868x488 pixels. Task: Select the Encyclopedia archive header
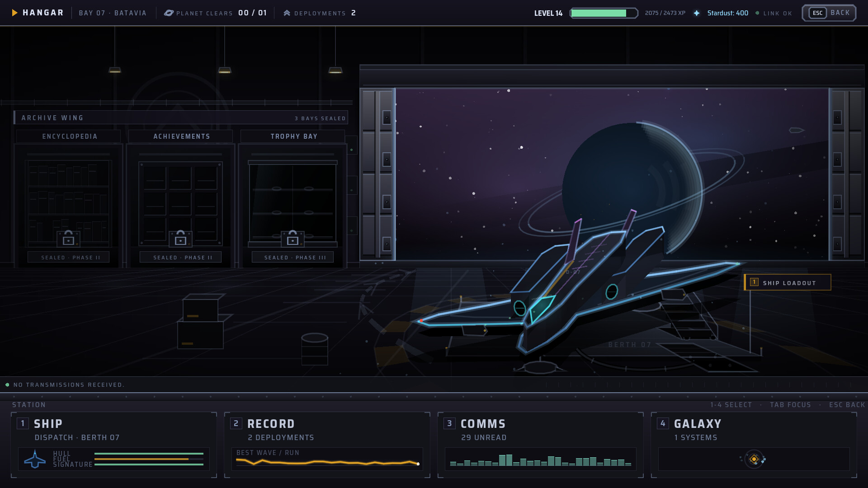(69, 136)
